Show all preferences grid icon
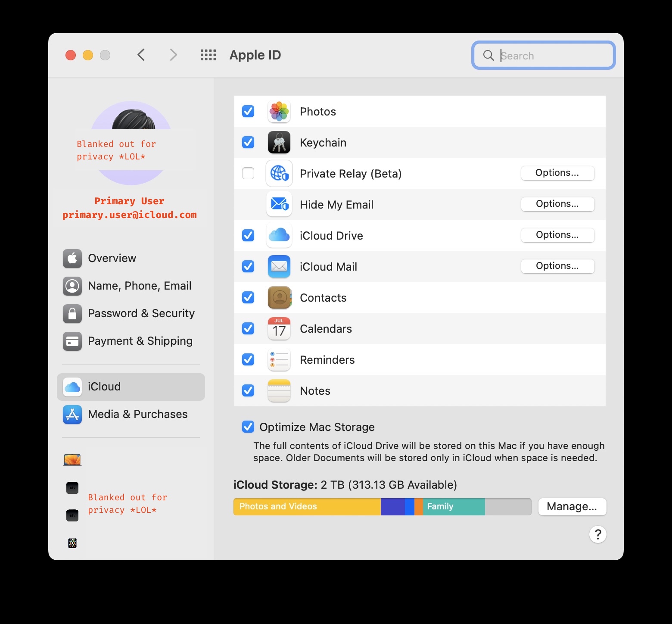 (x=208, y=55)
